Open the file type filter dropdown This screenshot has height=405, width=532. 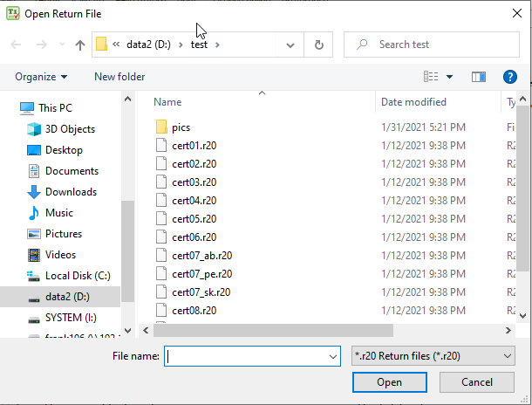coord(433,356)
